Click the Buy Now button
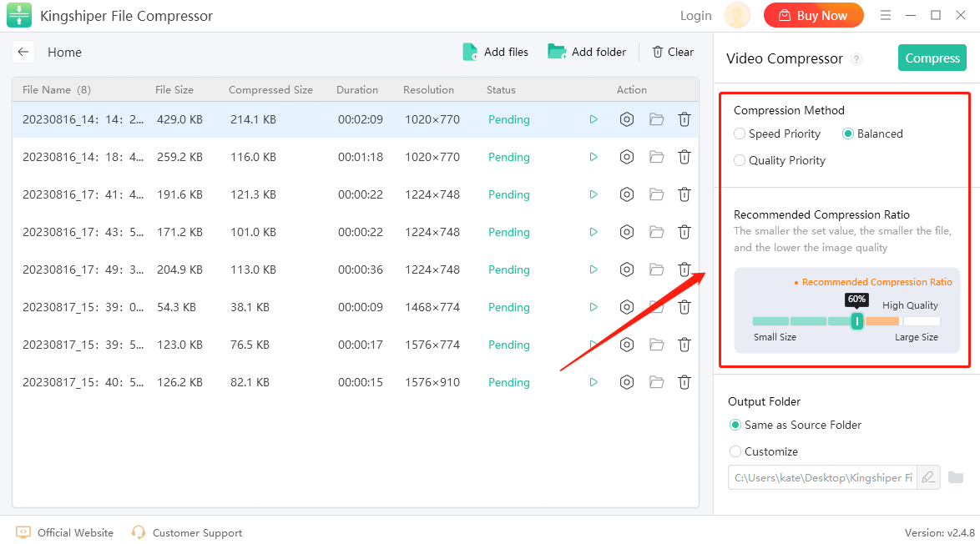Screen dimensions: 980x544 pyautogui.click(x=813, y=16)
